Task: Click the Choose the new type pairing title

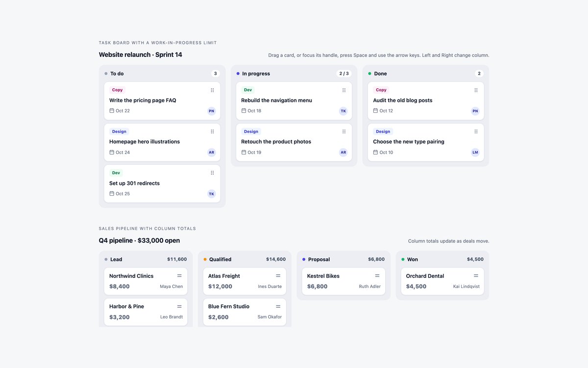Action: click(x=409, y=142)
